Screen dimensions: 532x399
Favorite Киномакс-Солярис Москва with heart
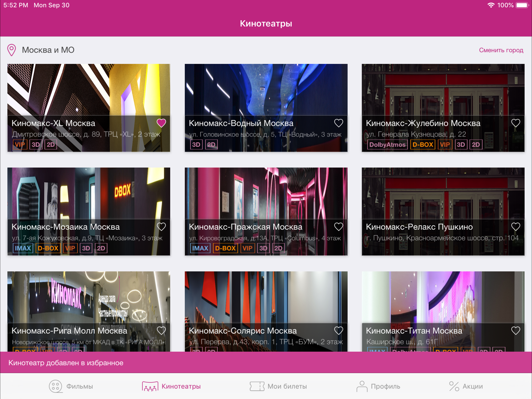[338, 331]
